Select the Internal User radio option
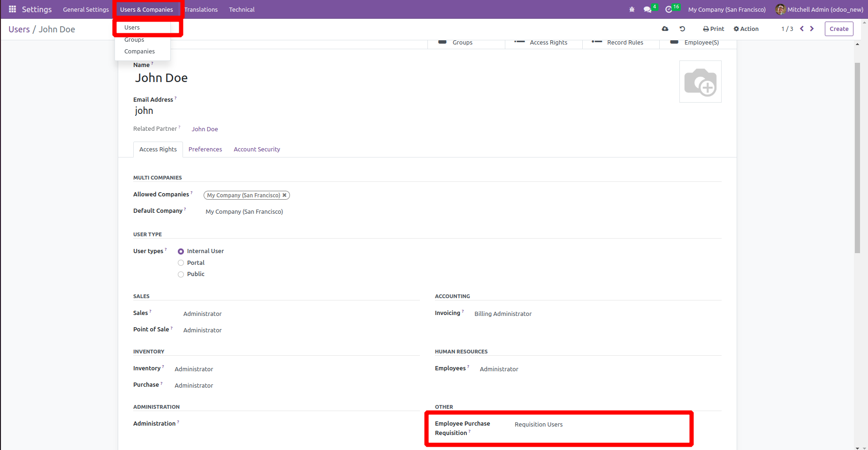 pos(181,251)
